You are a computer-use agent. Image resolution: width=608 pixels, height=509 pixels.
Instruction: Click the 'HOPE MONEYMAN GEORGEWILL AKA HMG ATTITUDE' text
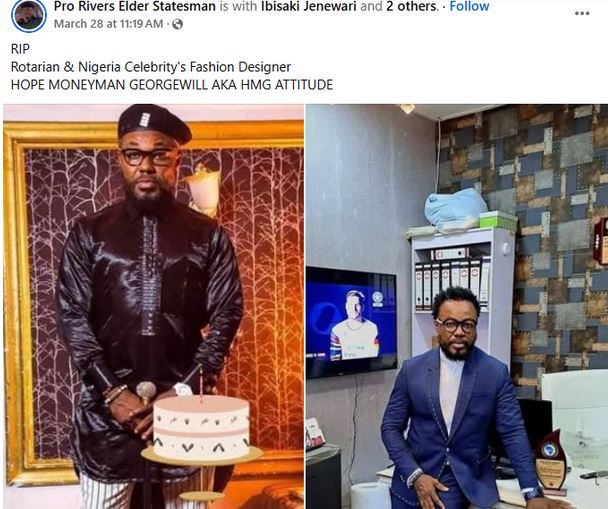click(x=172, y=85)
